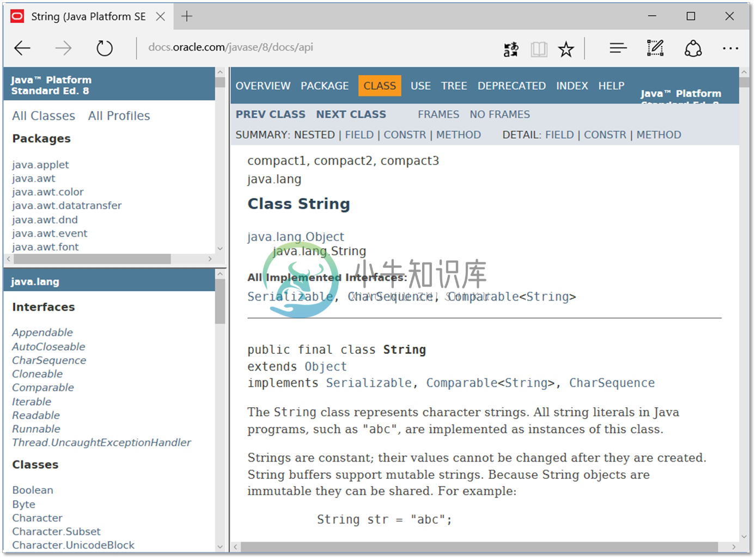The height and width of the screenshot is (559, 756).
Task: Add page to favorites star
Action: click(x=566, y=50)
